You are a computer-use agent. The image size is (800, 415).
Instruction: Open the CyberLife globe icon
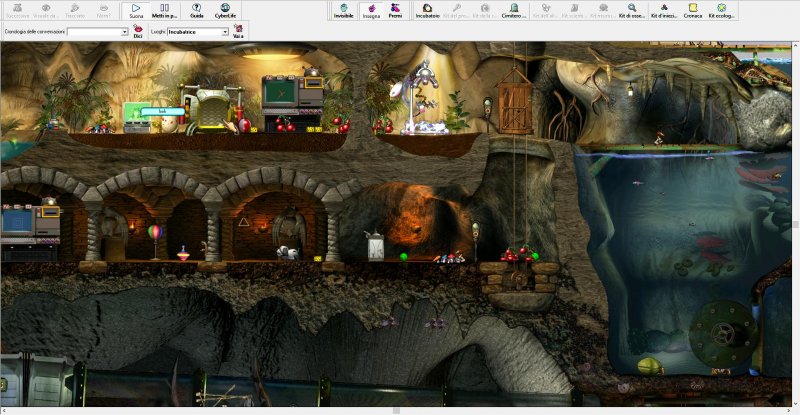click(225, 10)
